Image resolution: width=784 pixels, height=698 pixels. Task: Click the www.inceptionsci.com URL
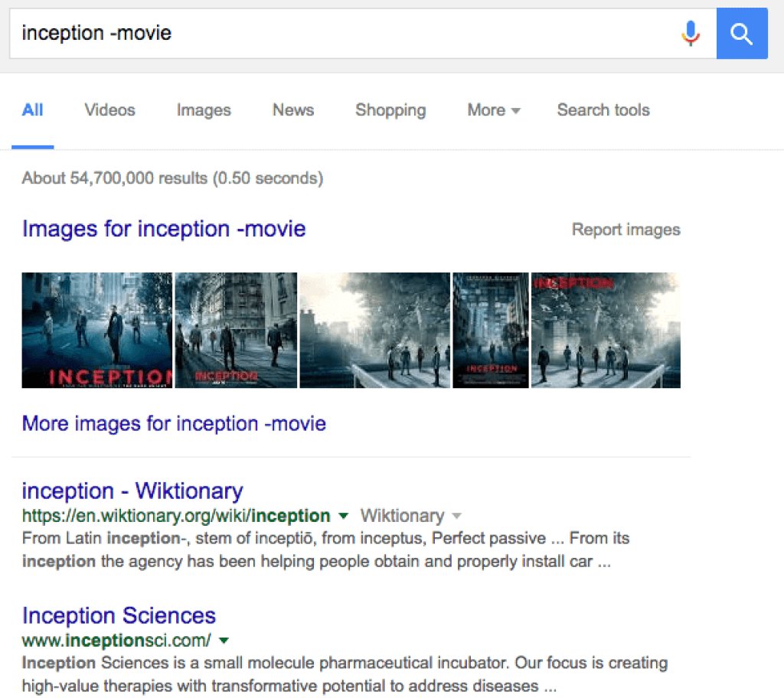(x=116, y=641)
